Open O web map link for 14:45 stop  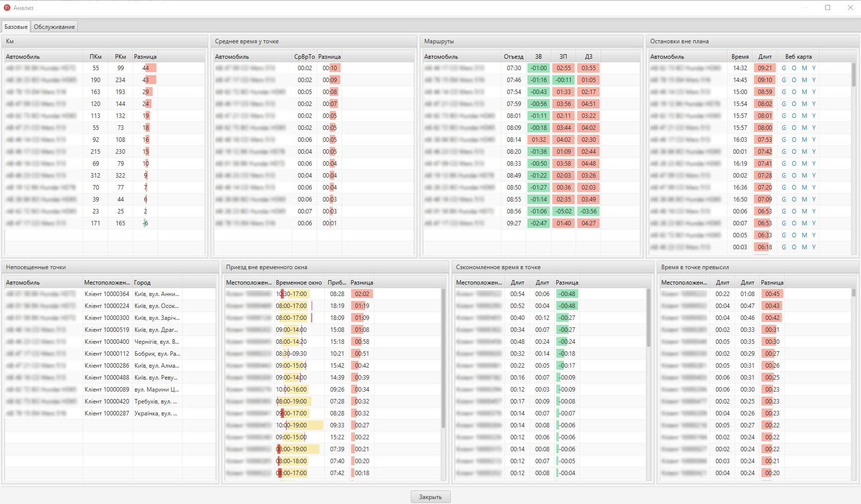pos(794,80)
